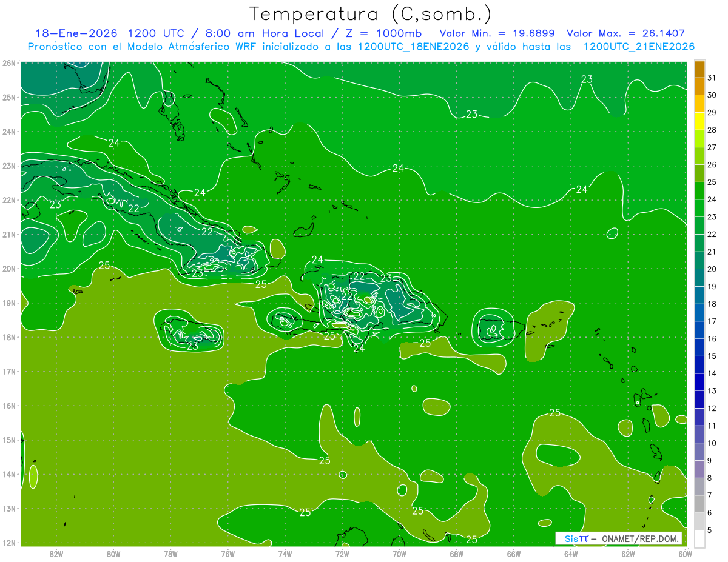Screen dimensions: 728x562
Task: Click the 80W longitude axis label
Action: [113, 554]
